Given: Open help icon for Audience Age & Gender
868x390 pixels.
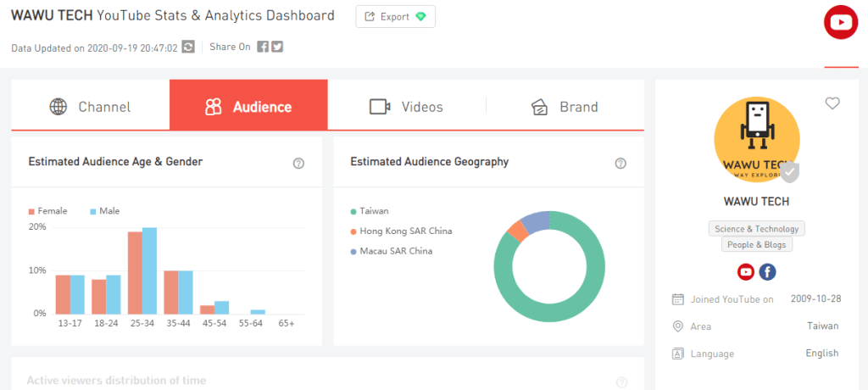Looking at the screenshot, I should pyautogui.click(x=298, y=164).
